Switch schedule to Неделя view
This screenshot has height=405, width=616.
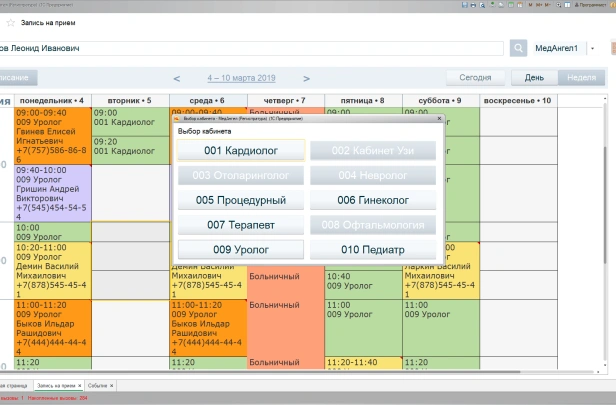(581, 78)
